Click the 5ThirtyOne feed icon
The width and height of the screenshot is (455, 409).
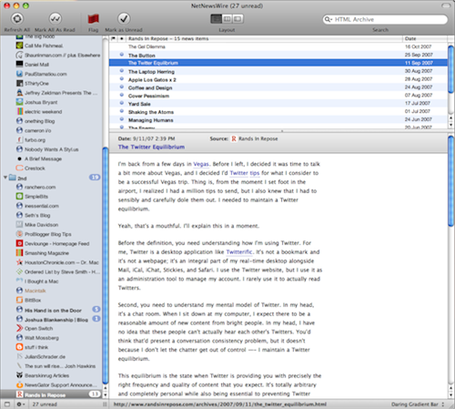point(20,83)
